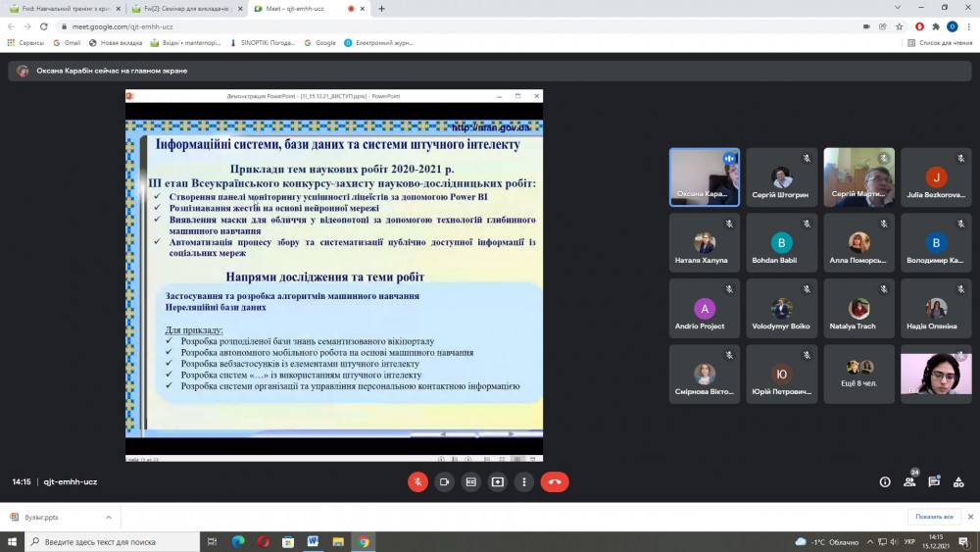Open Microsoft Edge from taskbar
This screenshot has height=552, width=980.
tap(238, 542)
